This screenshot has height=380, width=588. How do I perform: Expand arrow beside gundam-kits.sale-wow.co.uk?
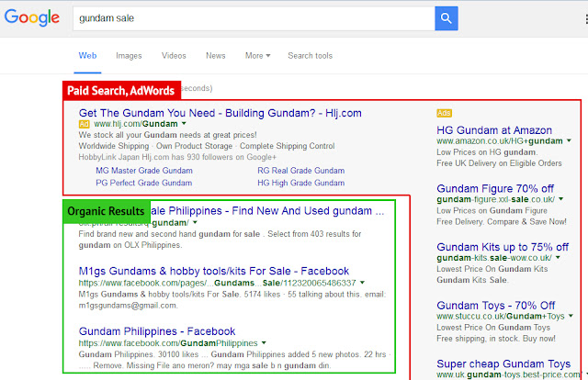(x=558, y=257)
